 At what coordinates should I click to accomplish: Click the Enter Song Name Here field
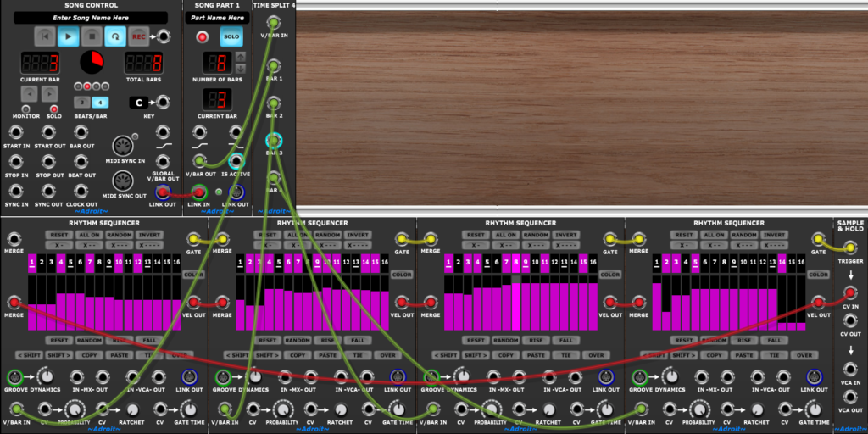click(91, 18)
